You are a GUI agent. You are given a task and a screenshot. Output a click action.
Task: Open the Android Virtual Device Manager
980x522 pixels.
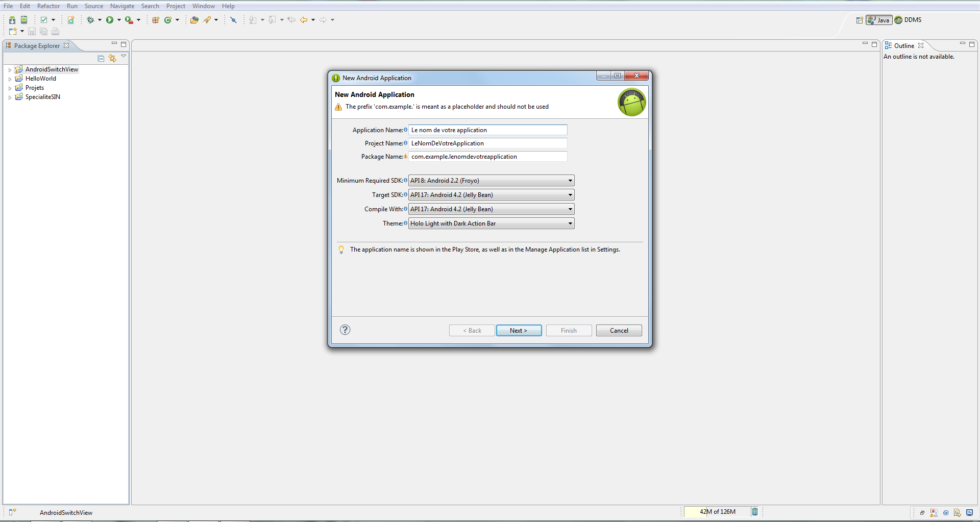24,20
